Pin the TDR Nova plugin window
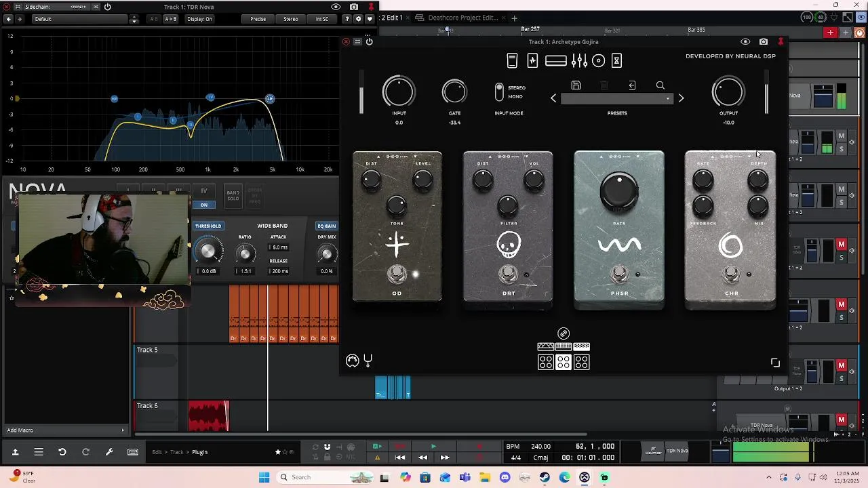This screenshot has width=868, height=488. [x=371, y=7]
